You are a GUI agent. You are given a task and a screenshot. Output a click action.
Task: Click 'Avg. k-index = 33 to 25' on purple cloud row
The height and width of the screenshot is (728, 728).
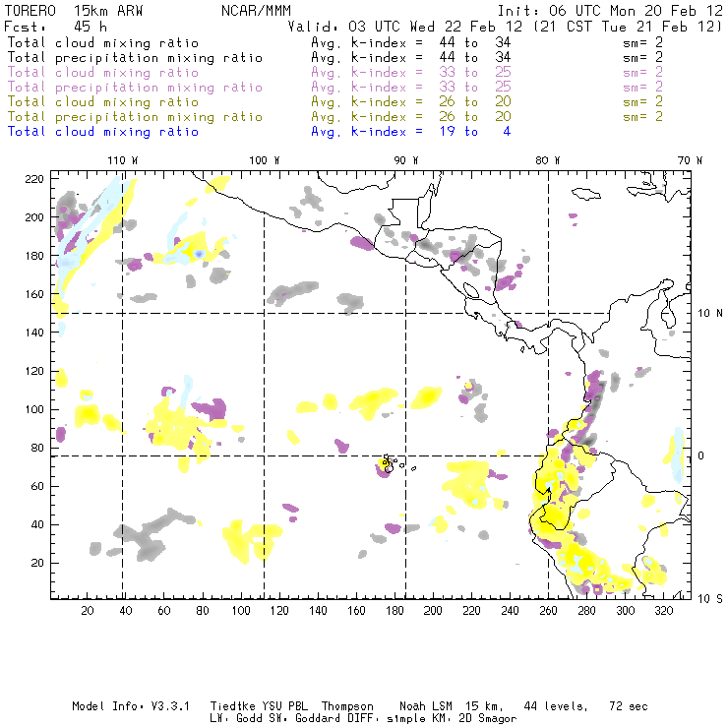(x=411, y=73)
